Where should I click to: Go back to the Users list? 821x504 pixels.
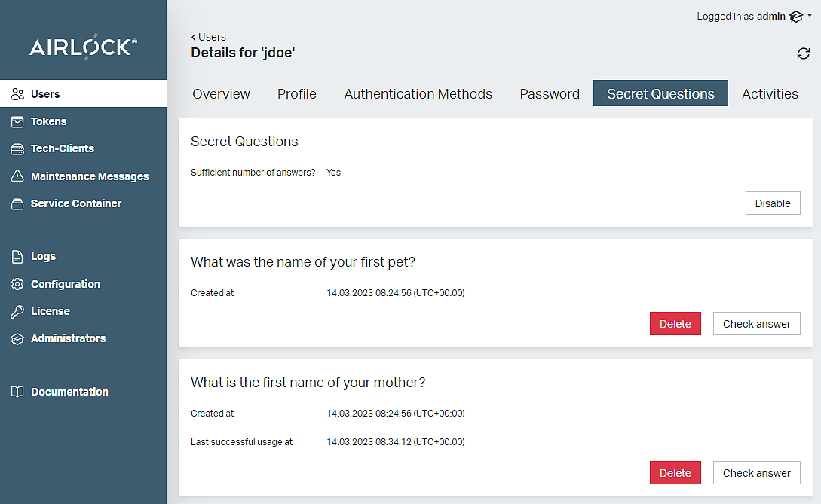[209, 37]
